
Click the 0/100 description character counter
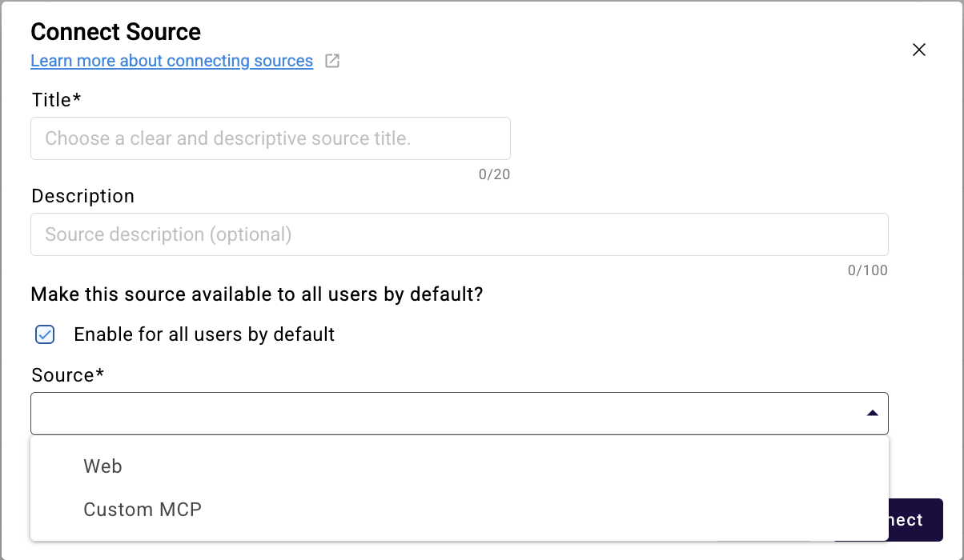coord(868,270)
